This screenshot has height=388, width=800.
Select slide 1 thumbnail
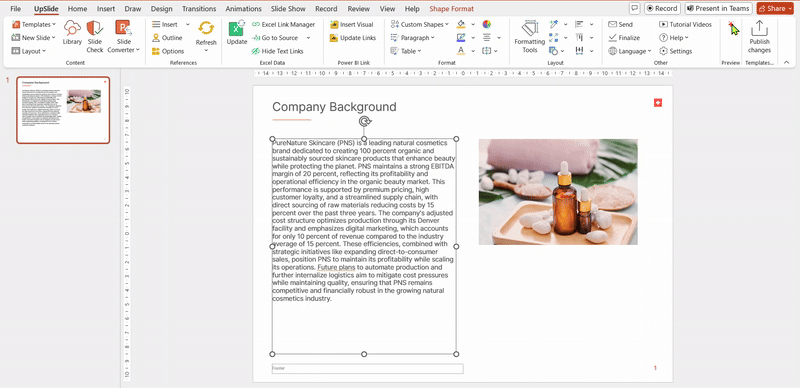tap(63, 110)
